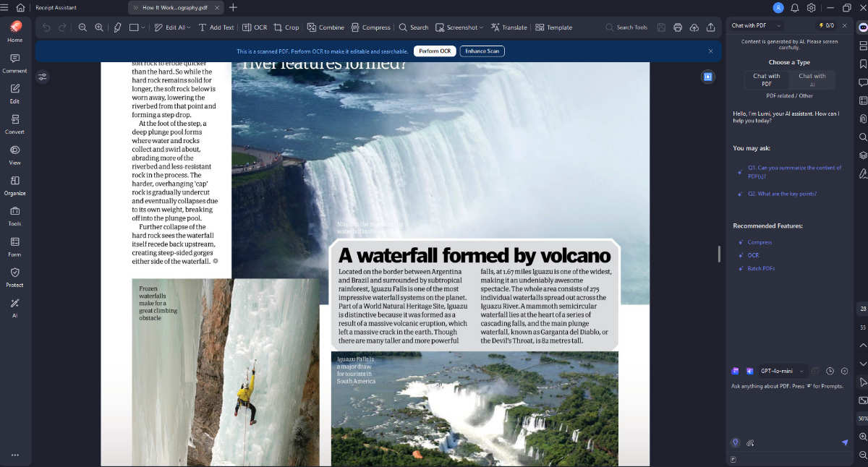Click Combine in the toolbar

tap(325, 27)
